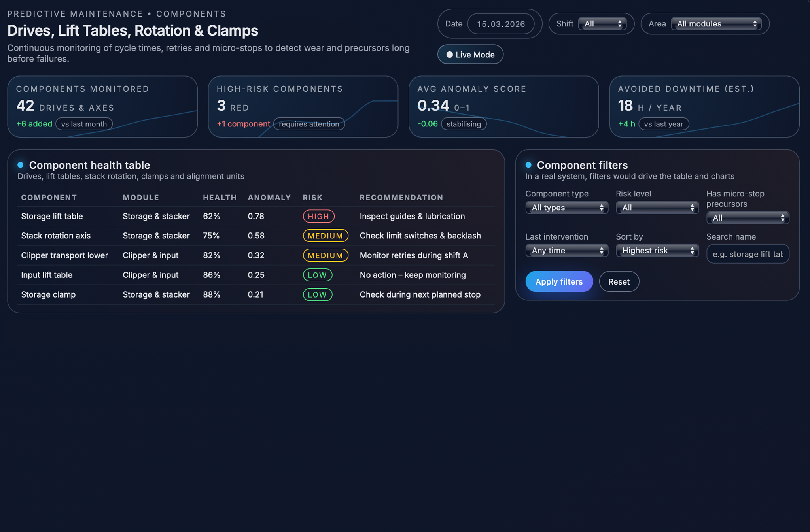
Task: Click the 'requires attention' pill
Action: (309, 124)
